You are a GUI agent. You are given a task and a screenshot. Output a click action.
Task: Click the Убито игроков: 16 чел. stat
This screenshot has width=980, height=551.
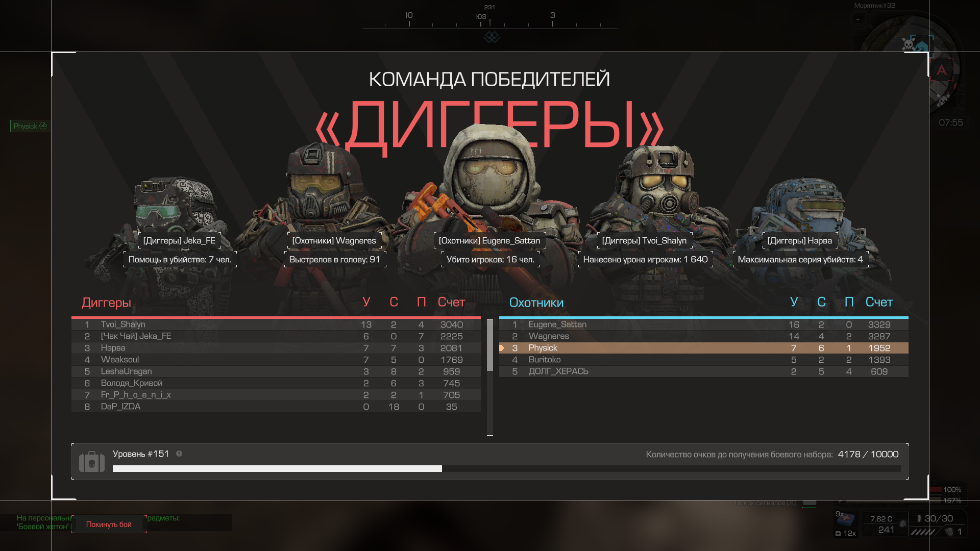[x=491, y=259]
